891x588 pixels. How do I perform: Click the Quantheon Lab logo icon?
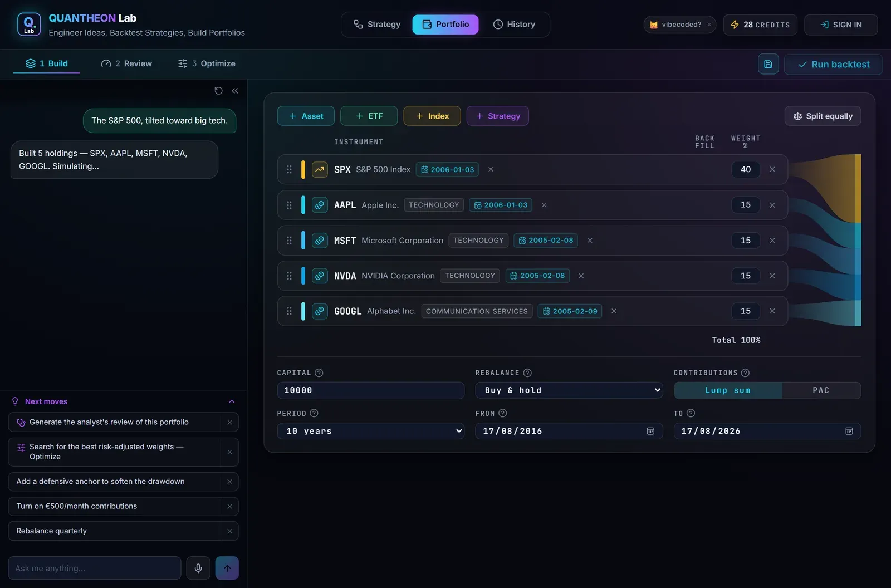(29, 24)
